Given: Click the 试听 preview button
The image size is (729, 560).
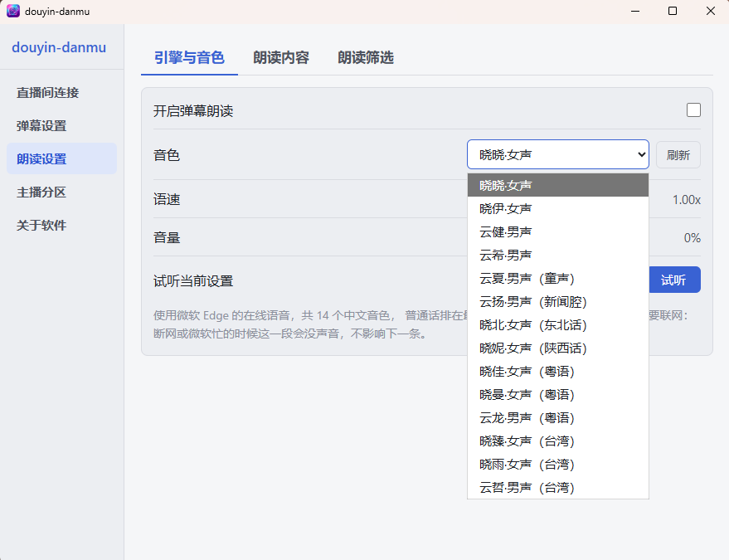Looking at the screenshot, I should 673,280.
